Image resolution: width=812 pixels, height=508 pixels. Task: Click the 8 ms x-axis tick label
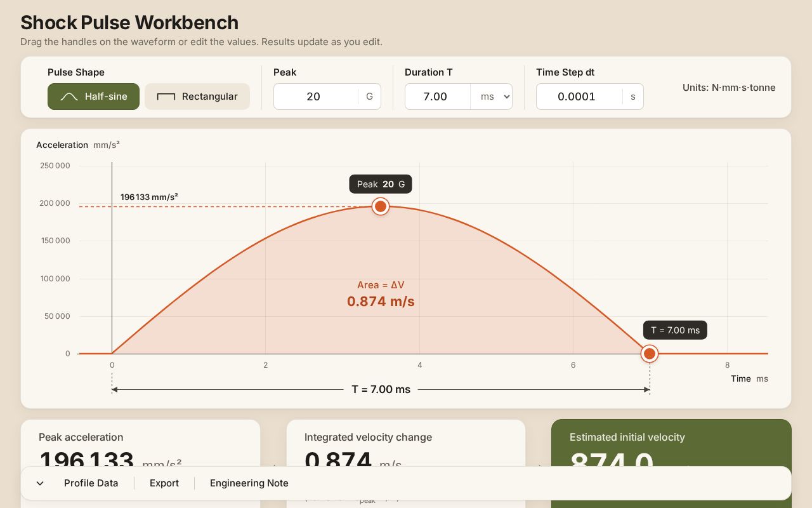727,365
